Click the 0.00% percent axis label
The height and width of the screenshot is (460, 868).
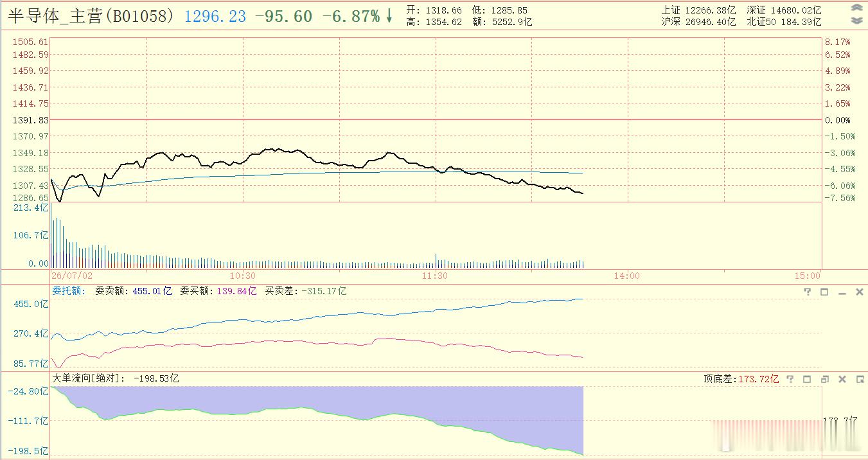pos(838,120)
